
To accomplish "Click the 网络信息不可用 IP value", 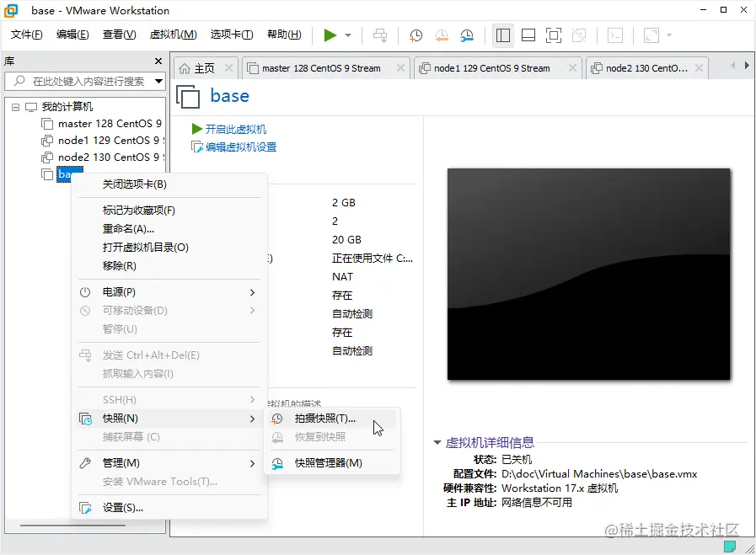I will pyautogui.click(x=537, y=503).
